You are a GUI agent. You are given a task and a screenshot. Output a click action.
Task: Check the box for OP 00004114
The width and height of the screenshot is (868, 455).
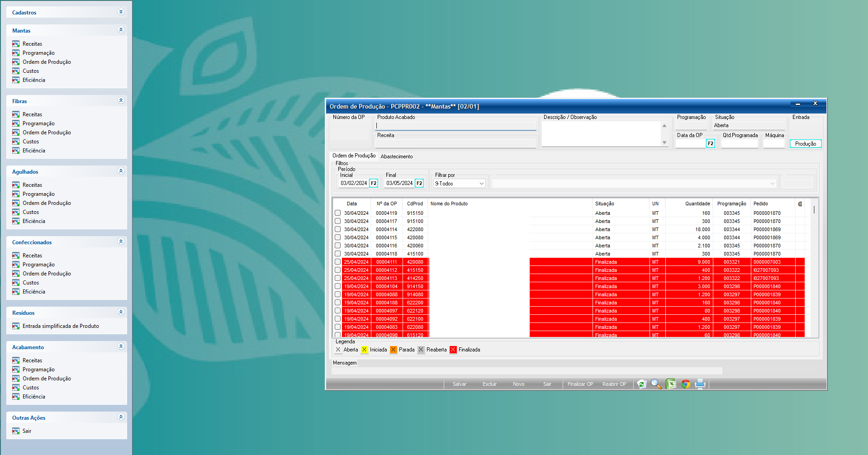[337, 229]
